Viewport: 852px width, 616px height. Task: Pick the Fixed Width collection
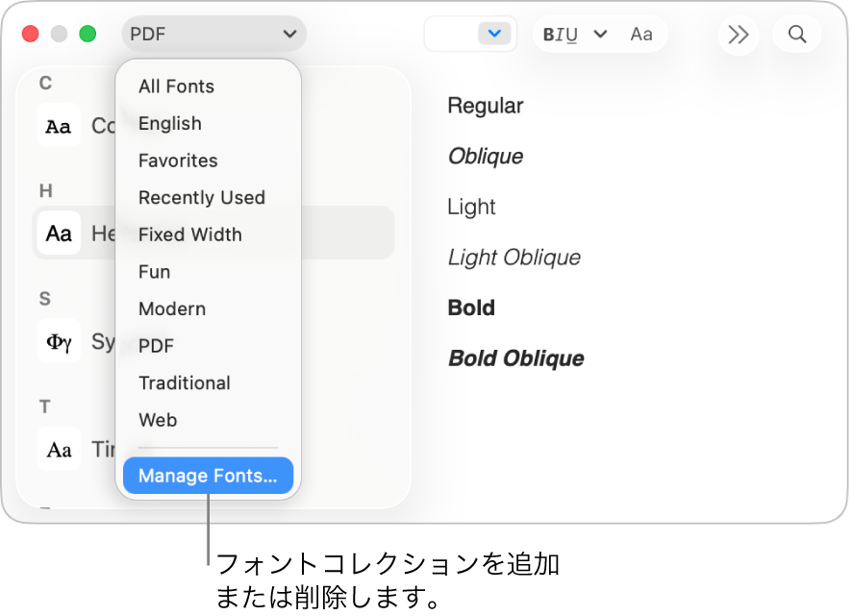pos(189,234)
